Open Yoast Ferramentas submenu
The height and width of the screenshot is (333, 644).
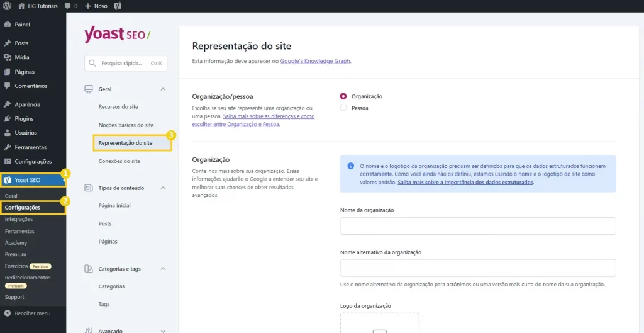point(19,231)
